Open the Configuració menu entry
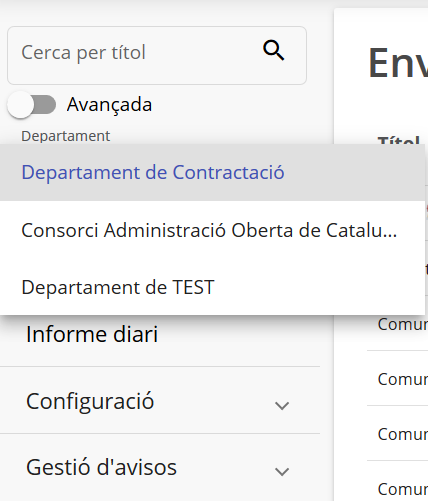This screenshot has width=428, height=501. (160, 400)
